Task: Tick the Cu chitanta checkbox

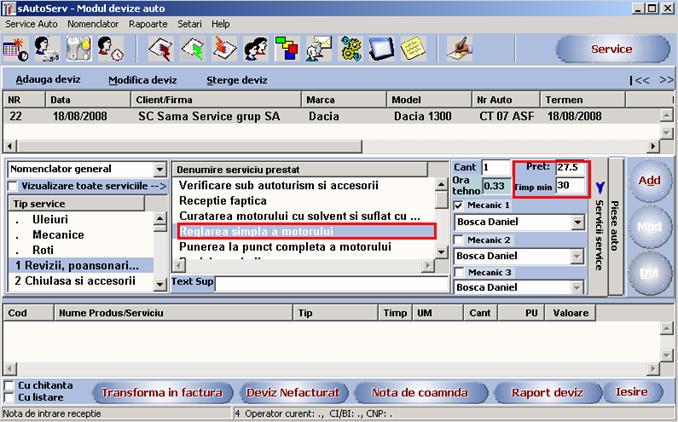Action: pos(9,385)
